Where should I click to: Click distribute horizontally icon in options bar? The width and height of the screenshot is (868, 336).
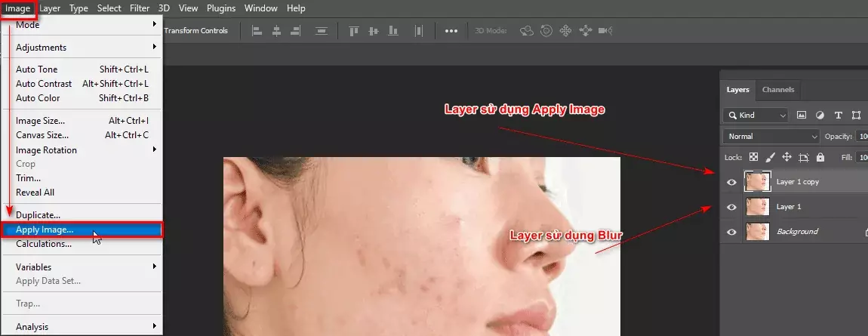coord(419,31)
